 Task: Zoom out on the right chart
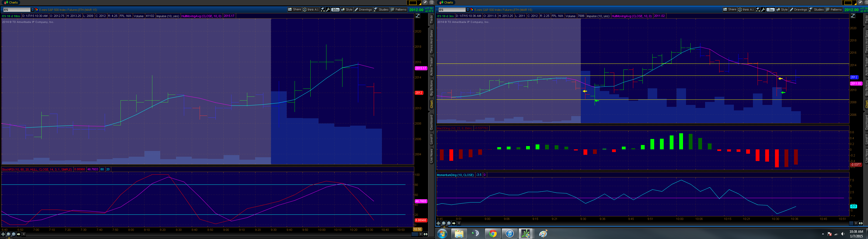(x=449, y=223)
